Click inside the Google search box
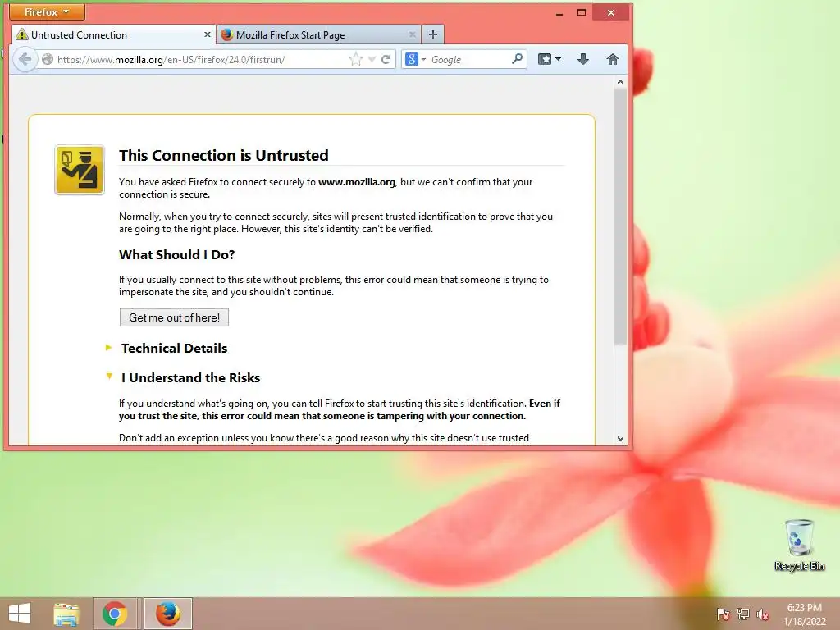This screenshot has width=840, height=630. 469,59
